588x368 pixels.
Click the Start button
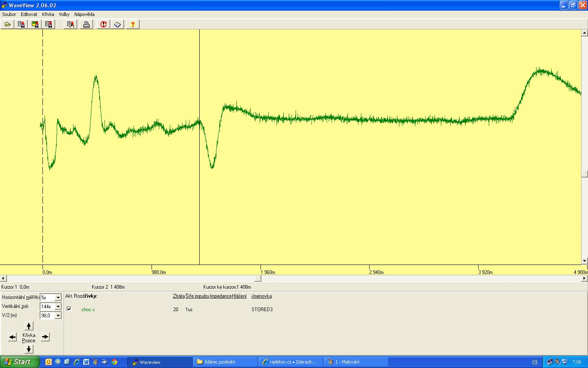20,362
